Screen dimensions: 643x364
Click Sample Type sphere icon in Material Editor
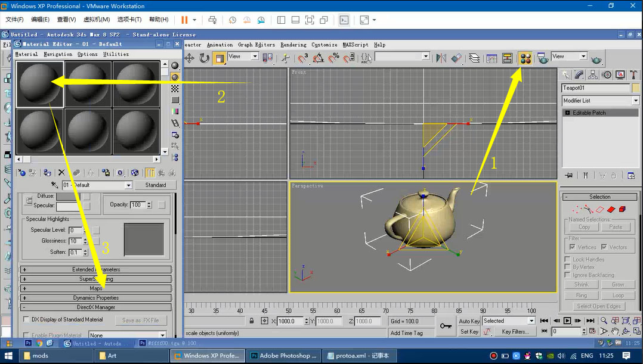tap(175, 66)
